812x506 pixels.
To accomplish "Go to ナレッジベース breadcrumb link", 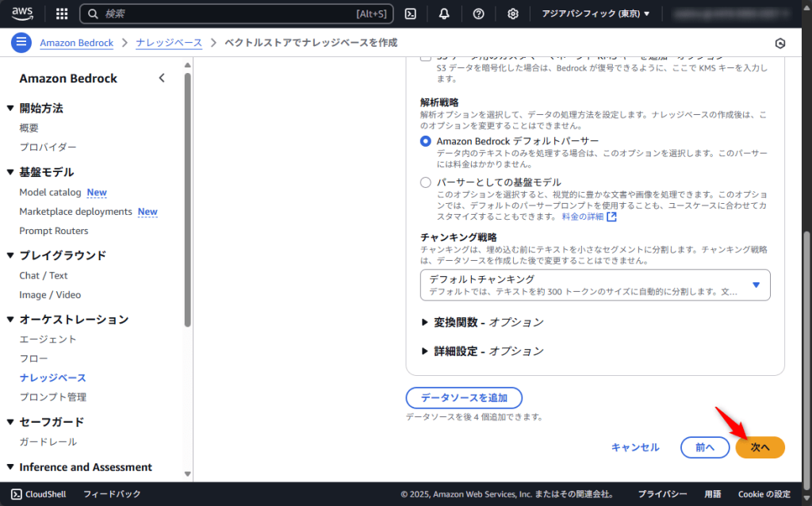I will (x=169, y=43).
